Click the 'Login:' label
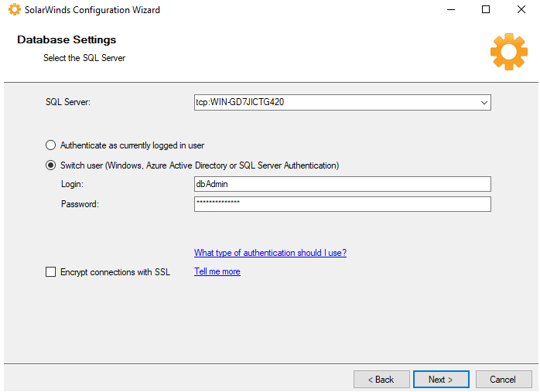Image resolution: width=540 pixels, height=392 pixels. point(72,184)
